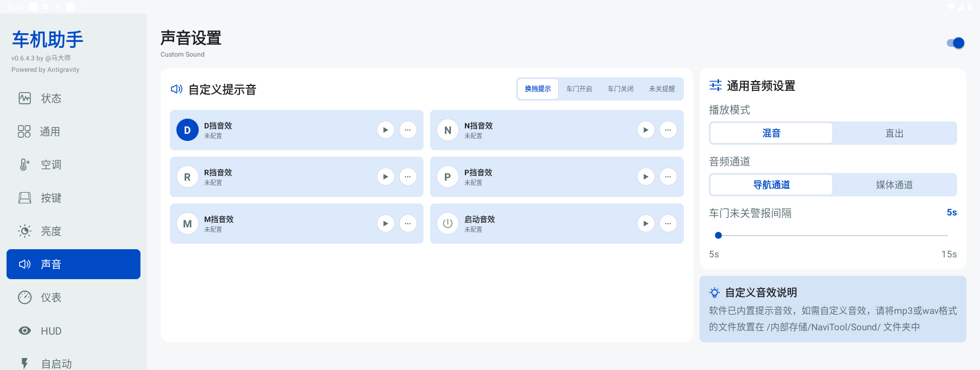
Task: Play the M挡音效 sound
Action: pos(385,224)
